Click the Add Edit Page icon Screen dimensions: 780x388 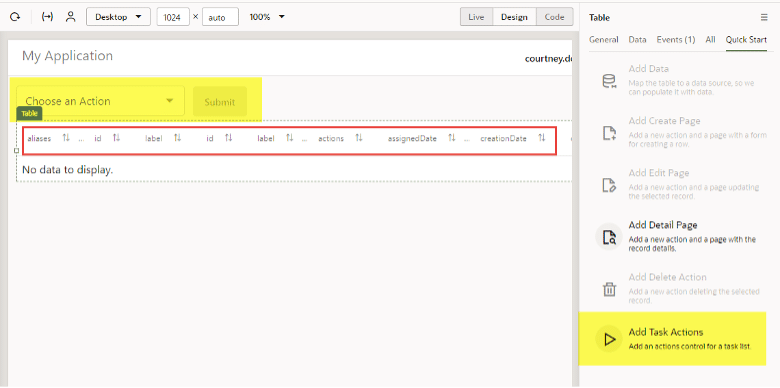(x=609, y=185)
